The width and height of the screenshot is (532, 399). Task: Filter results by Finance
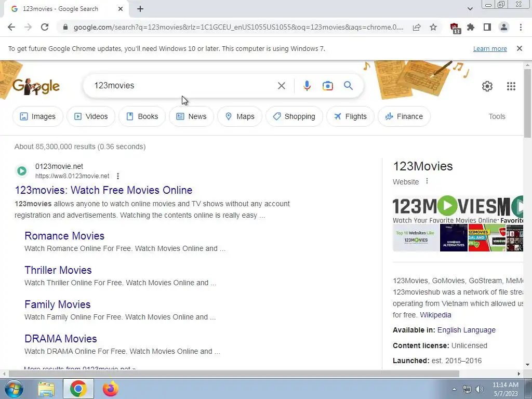(404, 116)
